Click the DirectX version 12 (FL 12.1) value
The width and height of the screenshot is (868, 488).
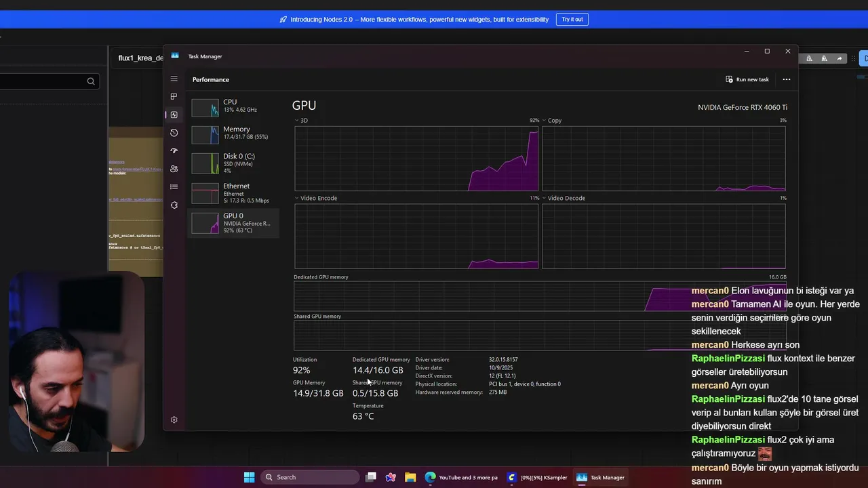[x=502, y=376]
